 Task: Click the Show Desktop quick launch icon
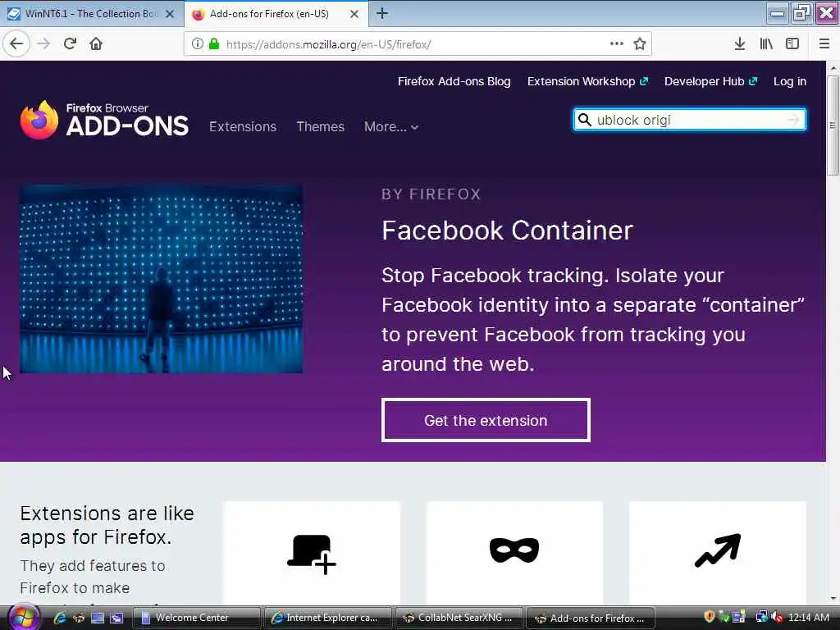coord(98,618)
